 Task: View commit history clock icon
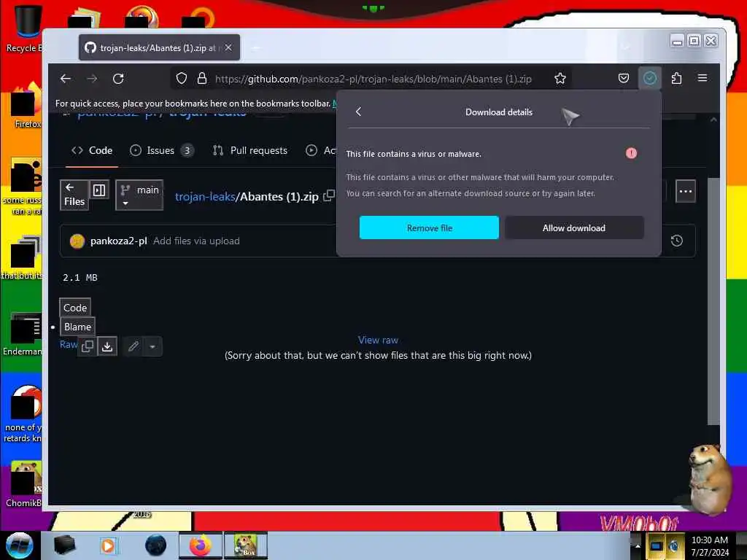click(x=677, y=241)
